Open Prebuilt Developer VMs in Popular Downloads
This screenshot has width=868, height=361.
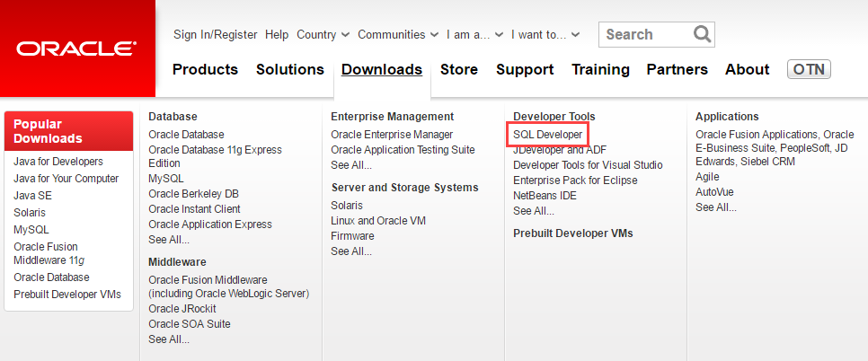(67, 295)
